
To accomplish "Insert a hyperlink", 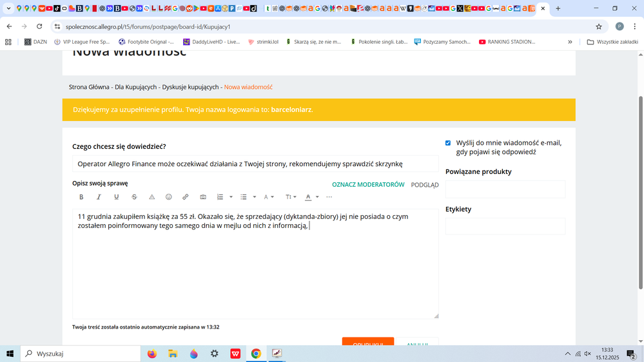I will tap(185, 197).
